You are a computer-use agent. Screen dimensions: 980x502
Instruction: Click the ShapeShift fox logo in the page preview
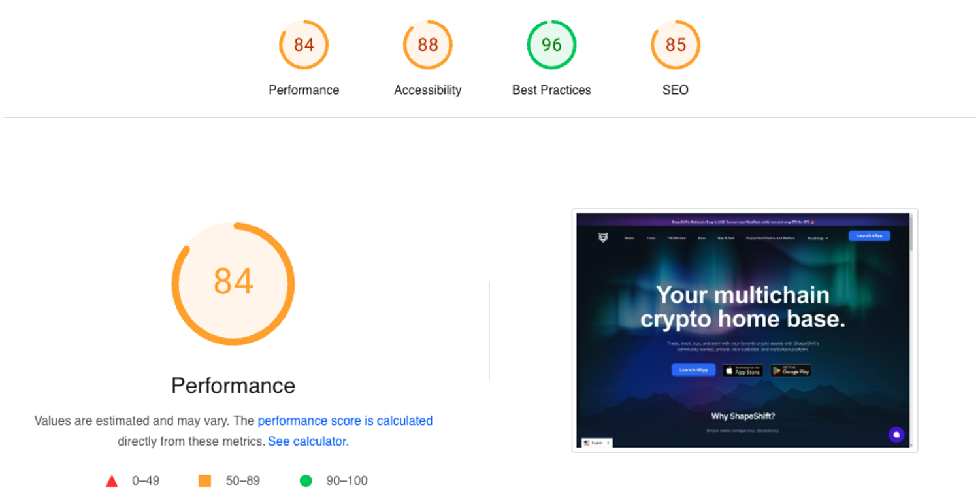click(602, 237)
